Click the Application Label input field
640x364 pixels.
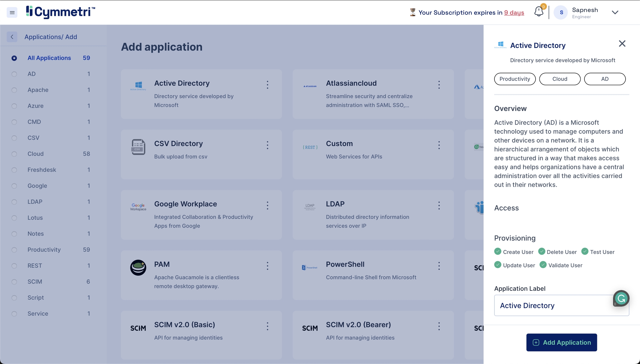coord(553,305)
